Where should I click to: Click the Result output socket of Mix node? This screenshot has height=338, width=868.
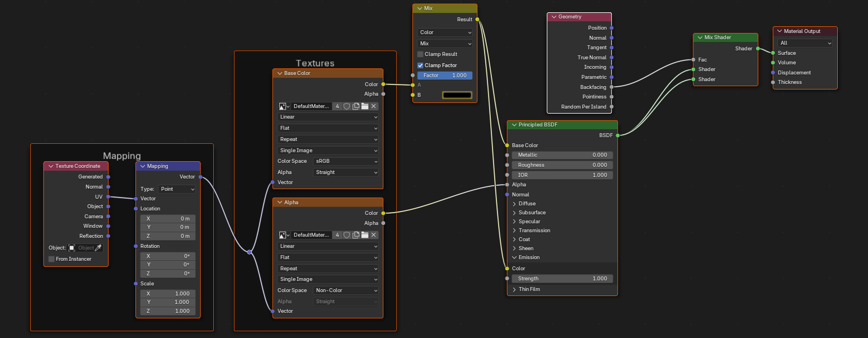point(477,20)
